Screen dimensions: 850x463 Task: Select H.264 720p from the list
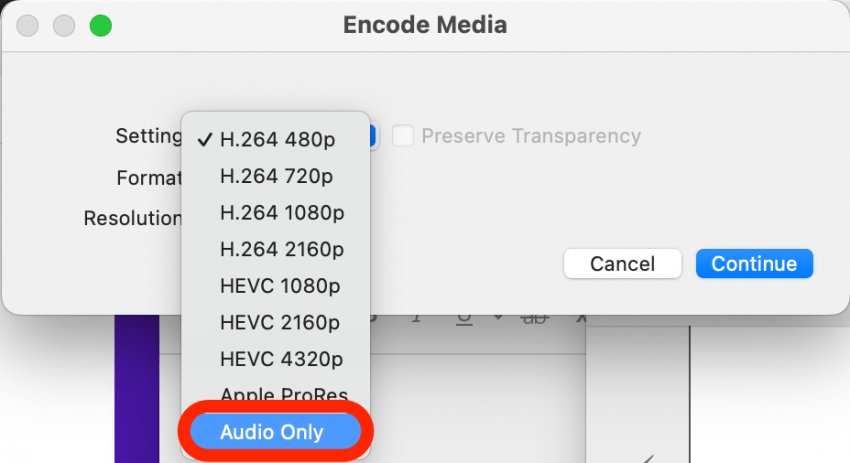coord(277,177)
